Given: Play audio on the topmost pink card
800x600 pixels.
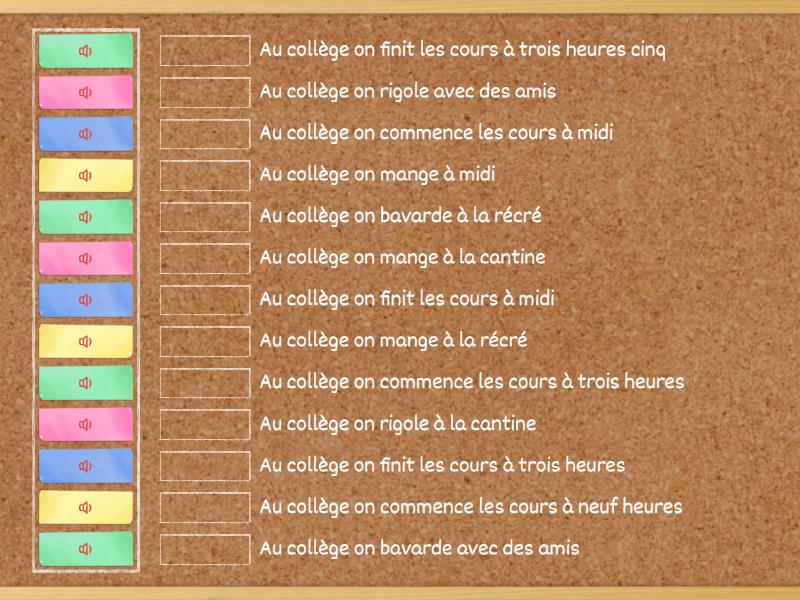Looking at the screenshot, I should click(86, 92).
